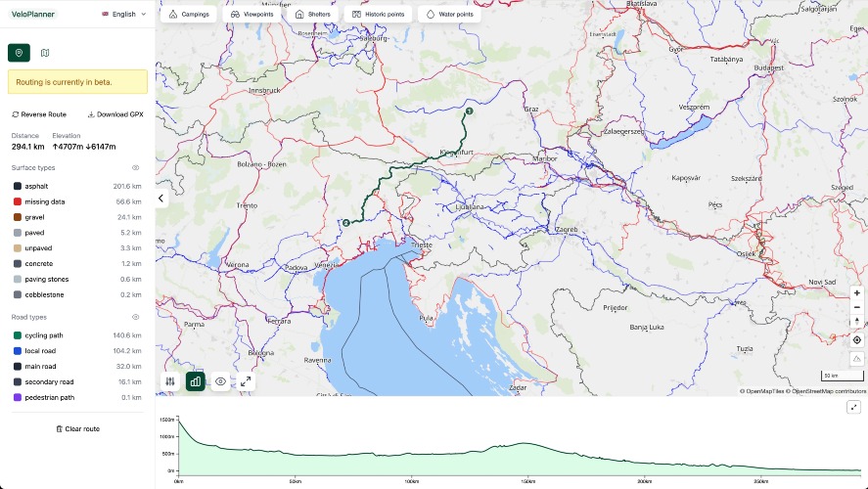Click the Reverse Route arrows icon
The image size is (868, 489).
click(16, 114)
